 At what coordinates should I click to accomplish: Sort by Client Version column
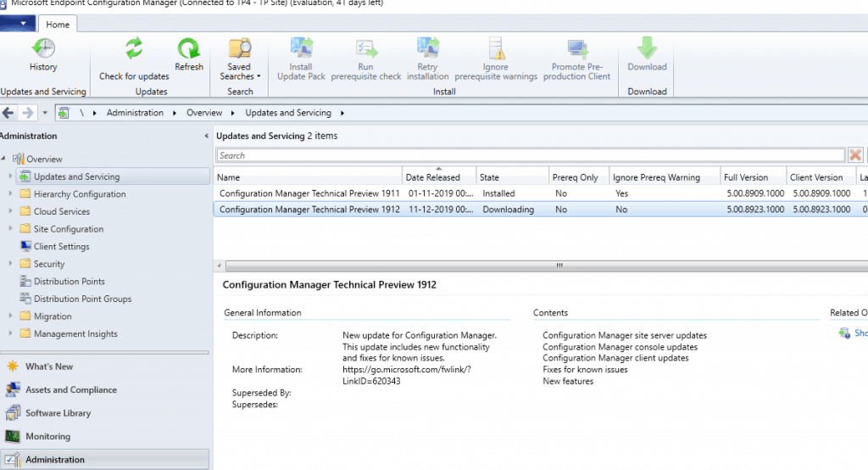(x=822, y=177)
